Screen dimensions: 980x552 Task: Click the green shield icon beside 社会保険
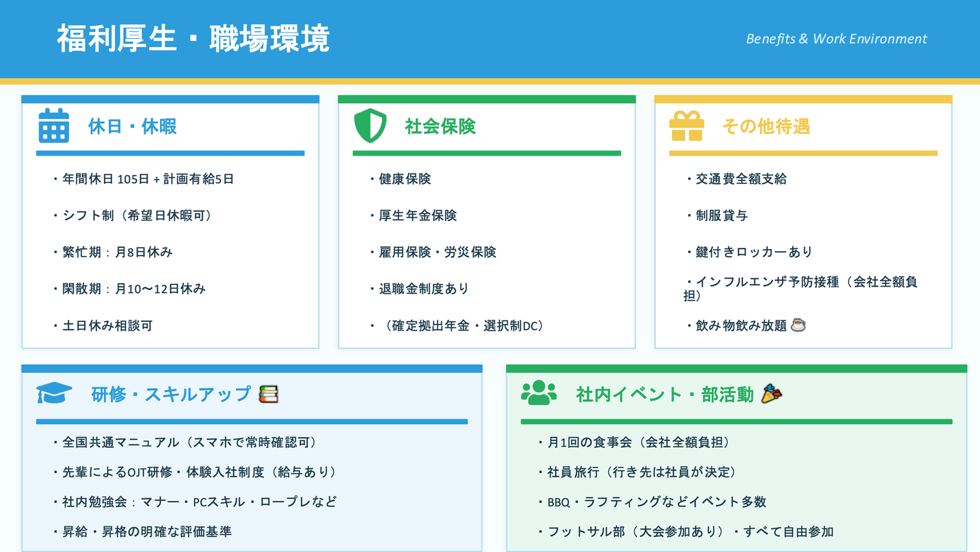tap(370, 126)
